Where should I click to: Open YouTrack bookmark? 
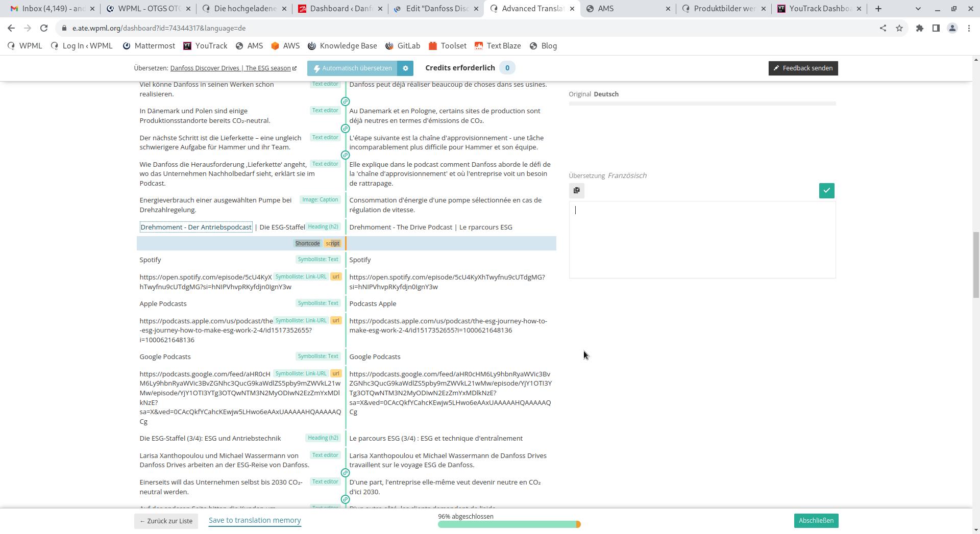(205, 46)
